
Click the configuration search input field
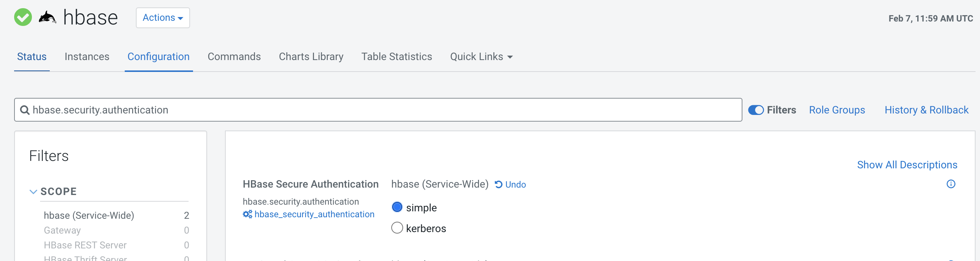click(380, 110)
